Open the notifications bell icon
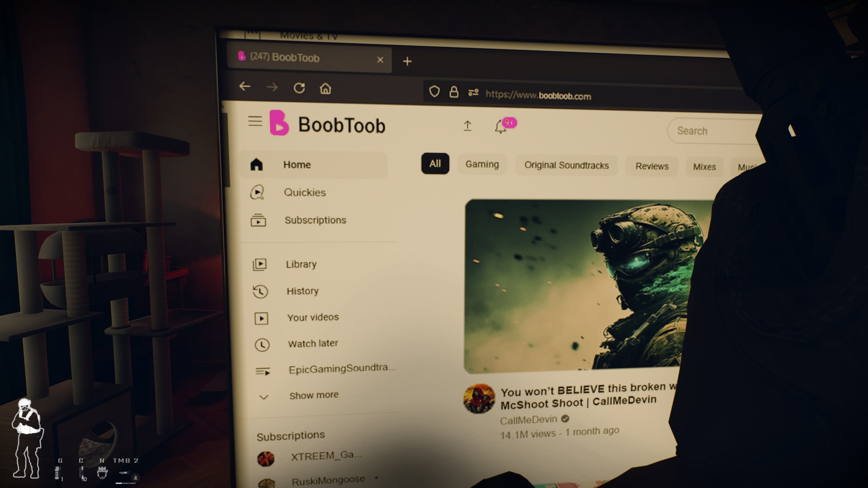The height and width of the screenshot is (488, 868). point(500,127)
